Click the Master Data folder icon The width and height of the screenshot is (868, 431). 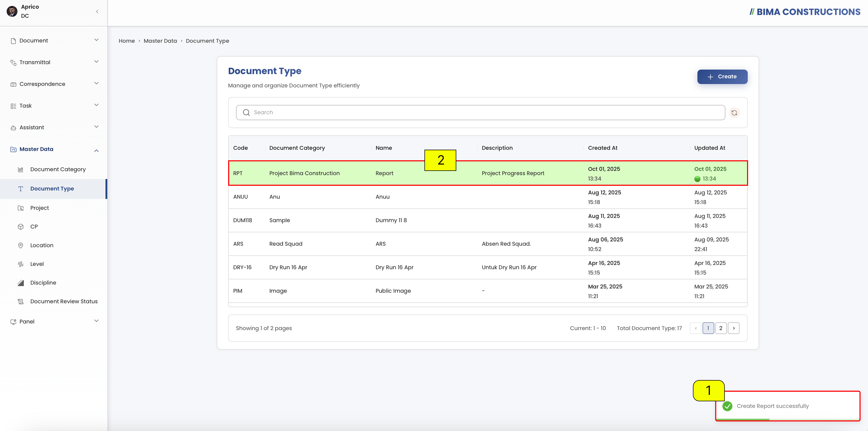[13, 149]
